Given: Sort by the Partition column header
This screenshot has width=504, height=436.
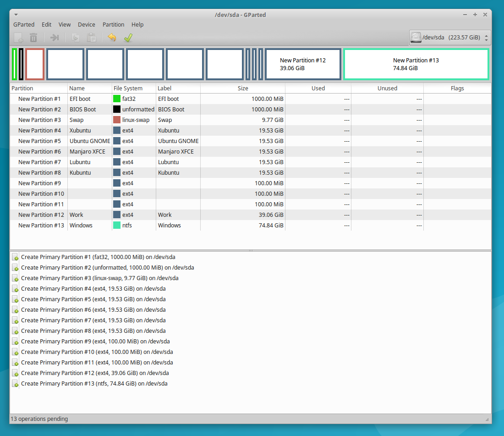Looking at the screenshot, I should click(x=38, y=88).
